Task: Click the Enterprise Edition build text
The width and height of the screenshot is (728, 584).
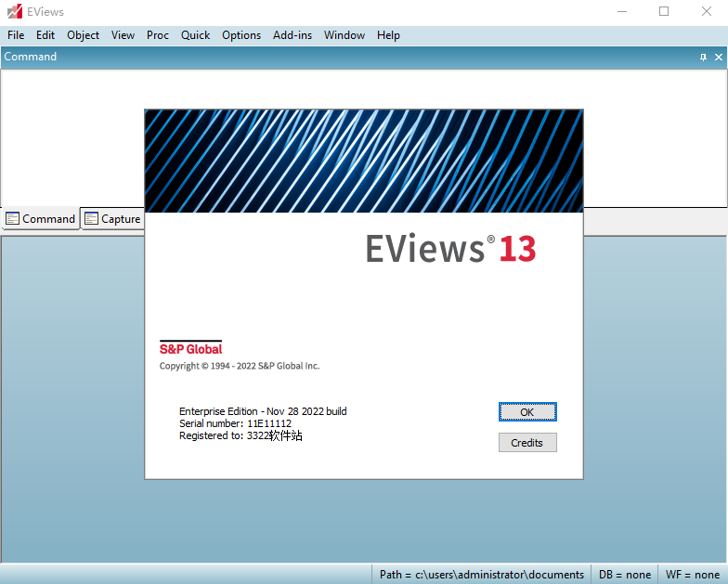Action: pos(263,411)
